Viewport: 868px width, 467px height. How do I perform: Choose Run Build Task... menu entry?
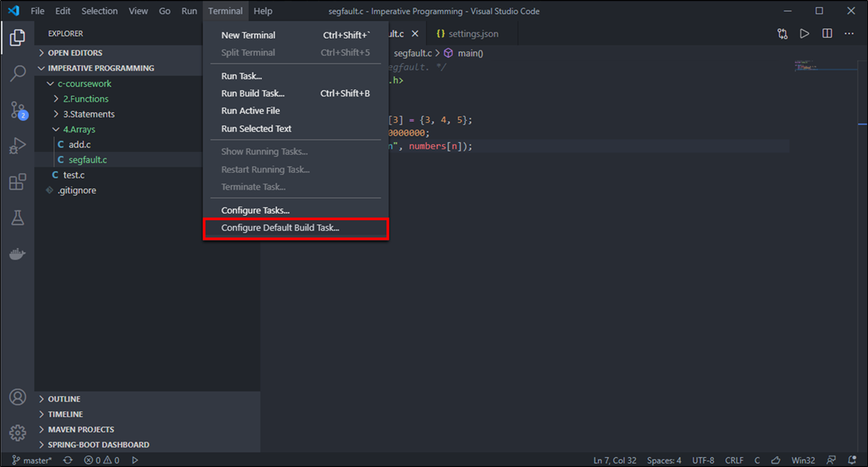[x=296, y=94]
